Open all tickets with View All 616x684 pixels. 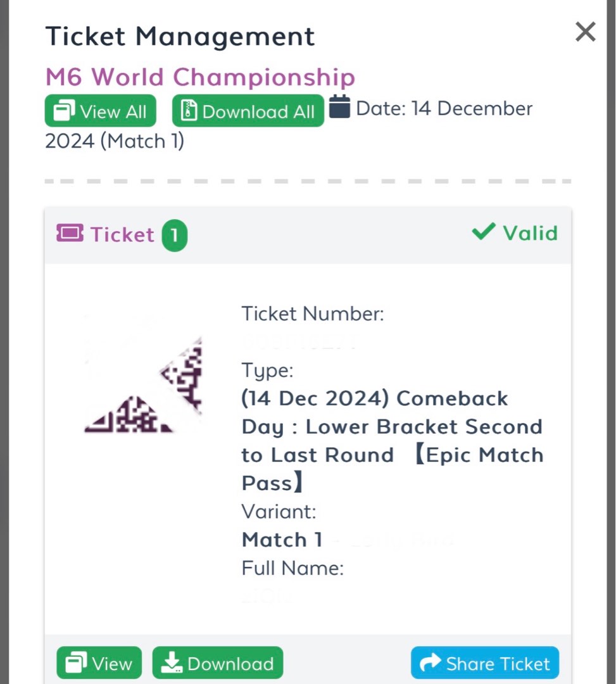click(99, 110)
